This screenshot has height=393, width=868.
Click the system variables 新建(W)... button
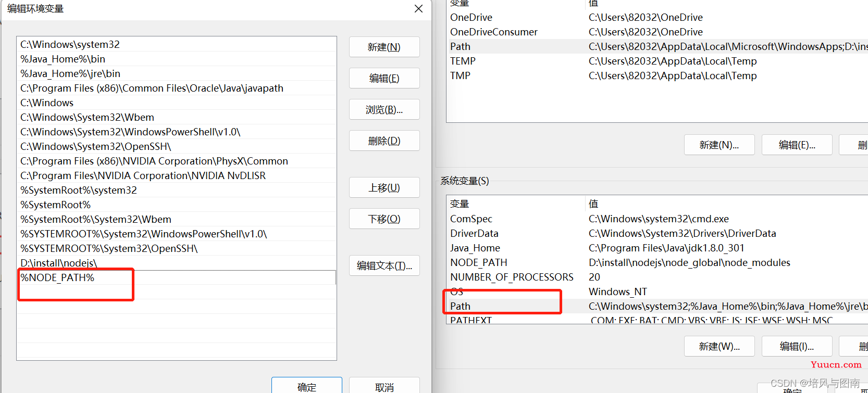(719, 346)
